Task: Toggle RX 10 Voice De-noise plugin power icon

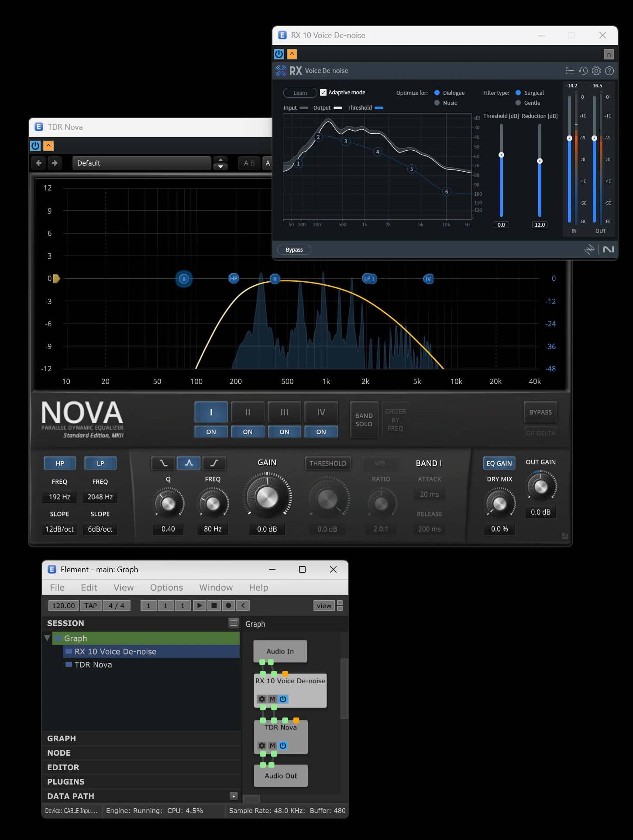Action: click(279, 54)
